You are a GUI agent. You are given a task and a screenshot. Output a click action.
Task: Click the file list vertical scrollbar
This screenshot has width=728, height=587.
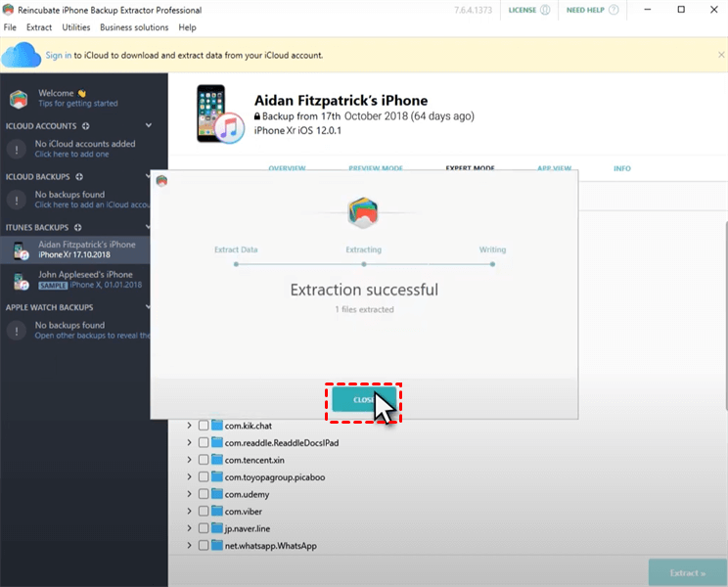point(726,316)
